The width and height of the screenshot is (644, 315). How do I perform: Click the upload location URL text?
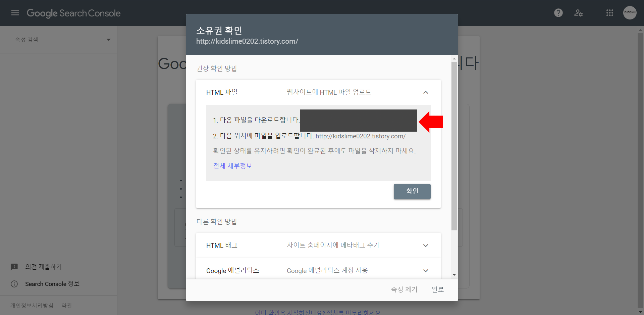pos(361,136)
